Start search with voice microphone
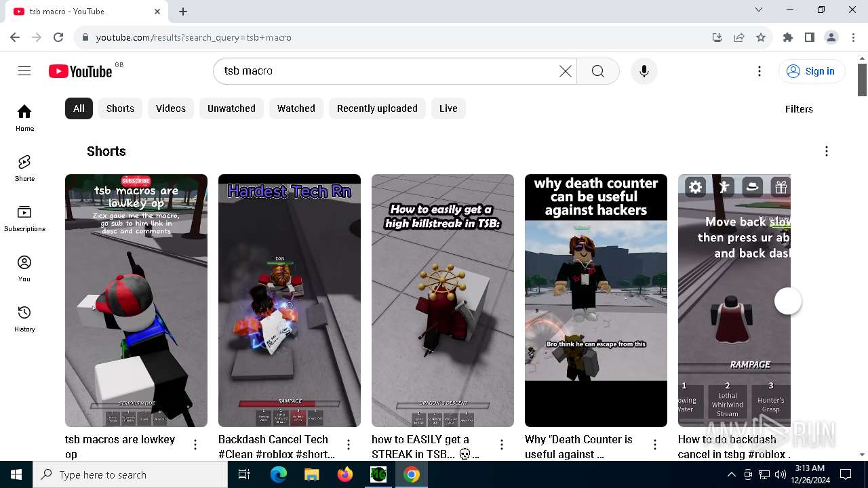The height and width of the screenshot is (488, 868). pos(644,71)
